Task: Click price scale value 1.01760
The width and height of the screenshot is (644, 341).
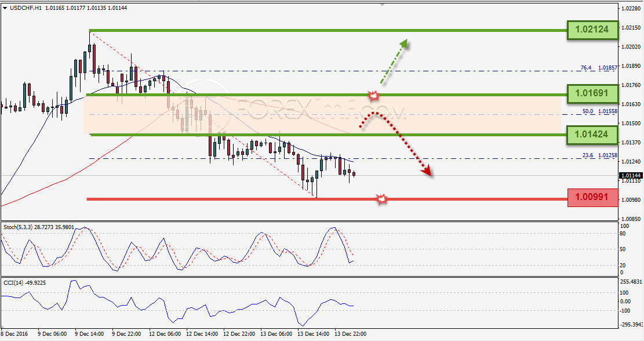Action: [631, 85]
